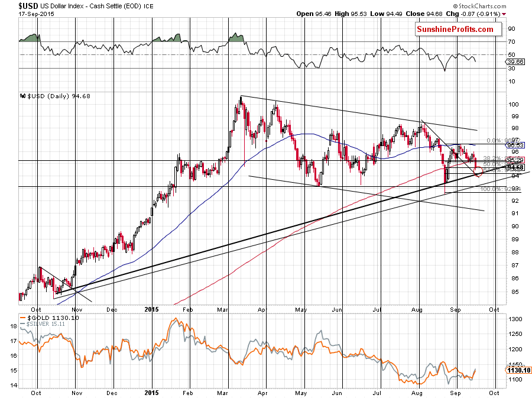Select the $USD US Dollar Index title
532x398 pixels.
point(86,6)
